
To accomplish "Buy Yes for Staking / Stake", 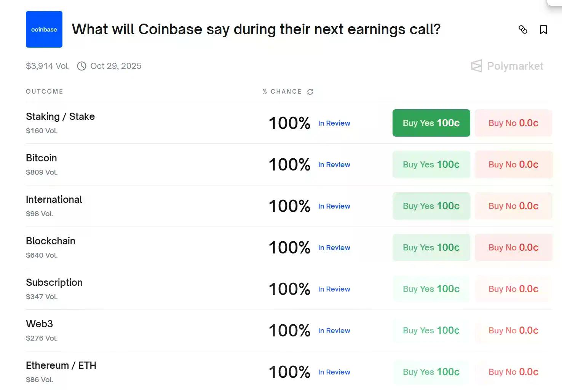I will click(431, 123).
